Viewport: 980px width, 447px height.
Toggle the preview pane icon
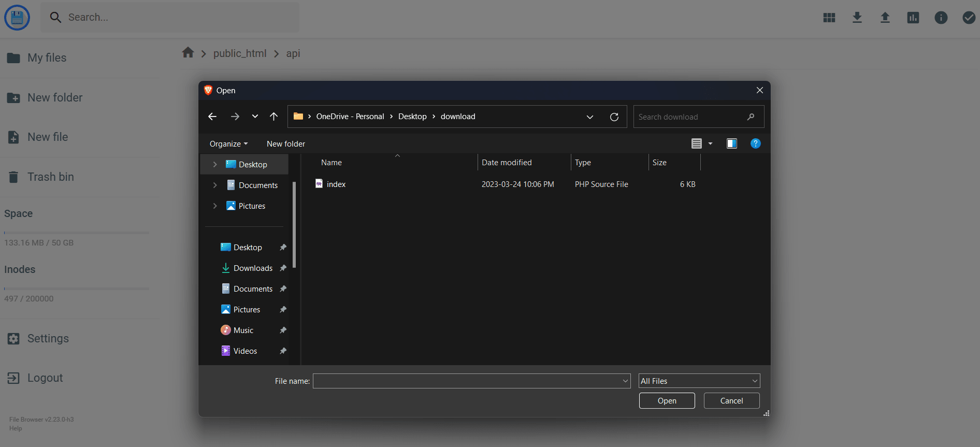[x=732, y=143]
